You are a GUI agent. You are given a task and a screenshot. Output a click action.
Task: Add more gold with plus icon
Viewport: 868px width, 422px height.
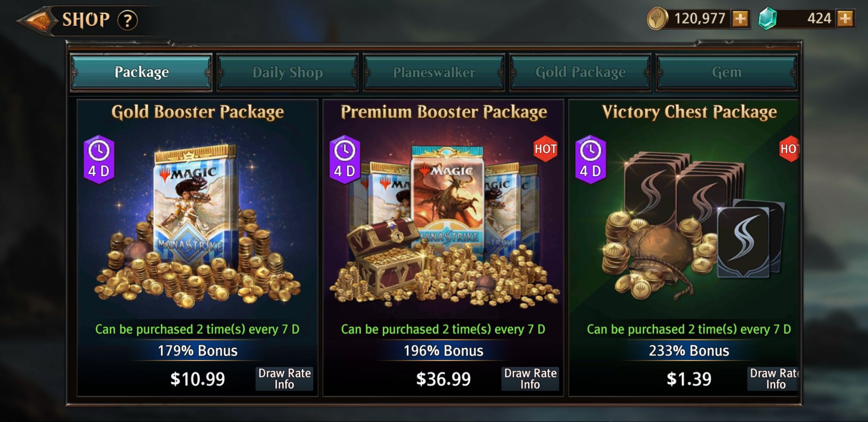(740, 19)
